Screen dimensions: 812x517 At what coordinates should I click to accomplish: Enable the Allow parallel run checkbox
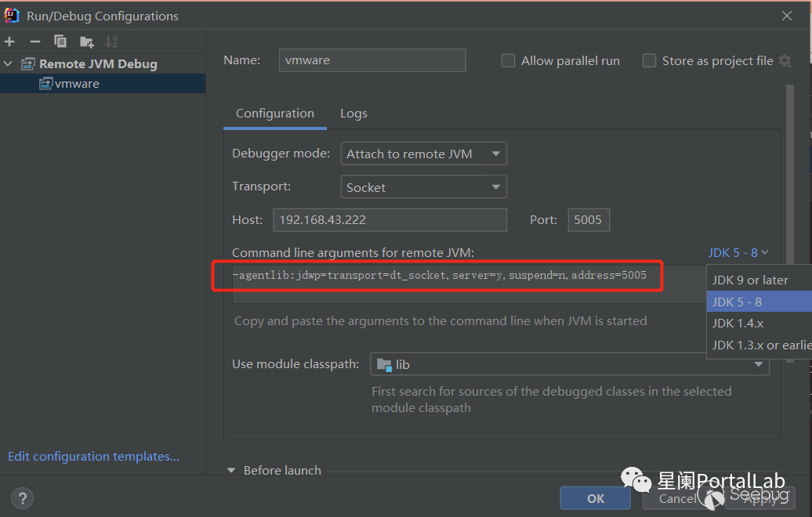tap(508, 61)
